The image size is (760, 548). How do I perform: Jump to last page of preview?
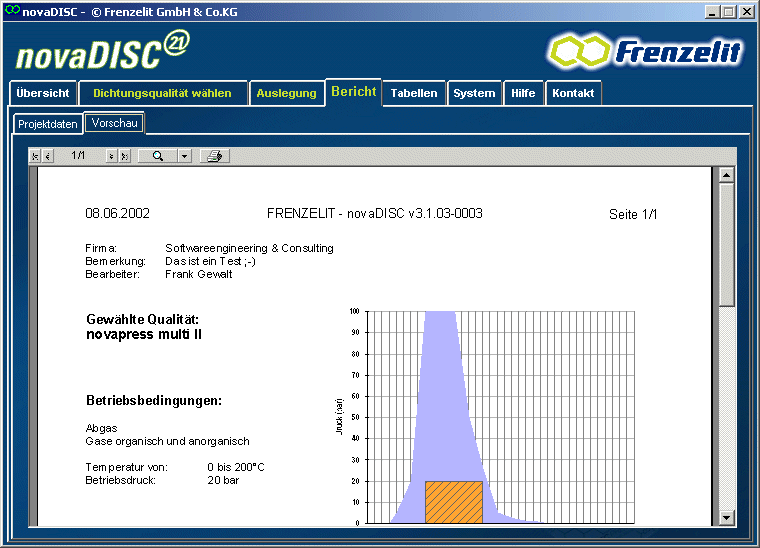point(124,156)
